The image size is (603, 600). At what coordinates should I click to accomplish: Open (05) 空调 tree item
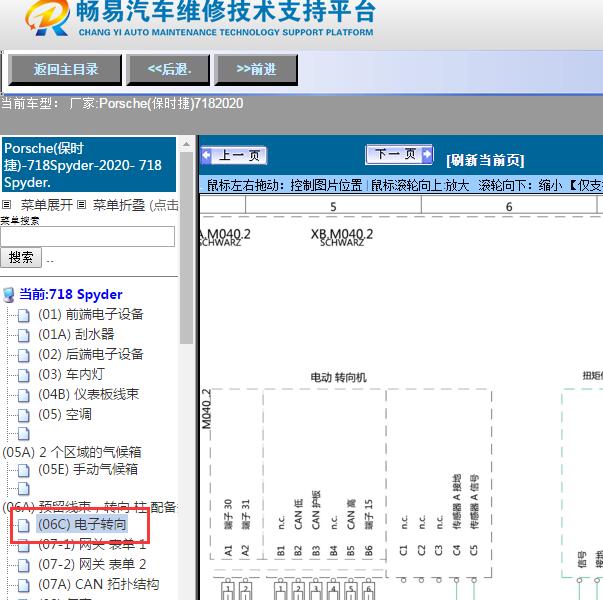[65, 415]
